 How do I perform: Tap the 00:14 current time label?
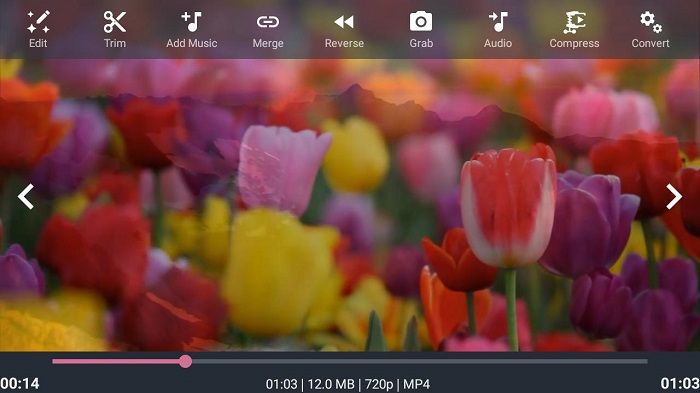pyautogui.click(x=20, y=384)
